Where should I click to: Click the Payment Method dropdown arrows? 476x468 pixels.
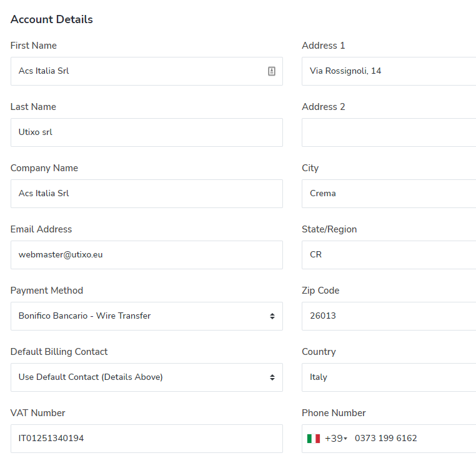tap(272, 316)
